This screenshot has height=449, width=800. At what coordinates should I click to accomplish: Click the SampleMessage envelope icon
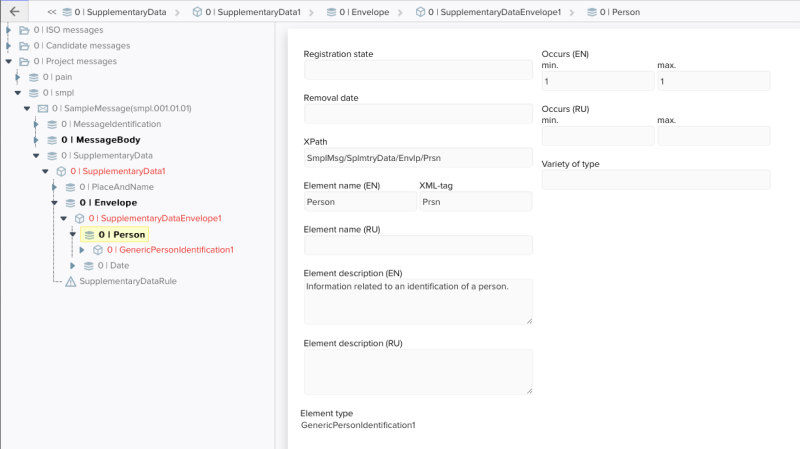point(43,109)
